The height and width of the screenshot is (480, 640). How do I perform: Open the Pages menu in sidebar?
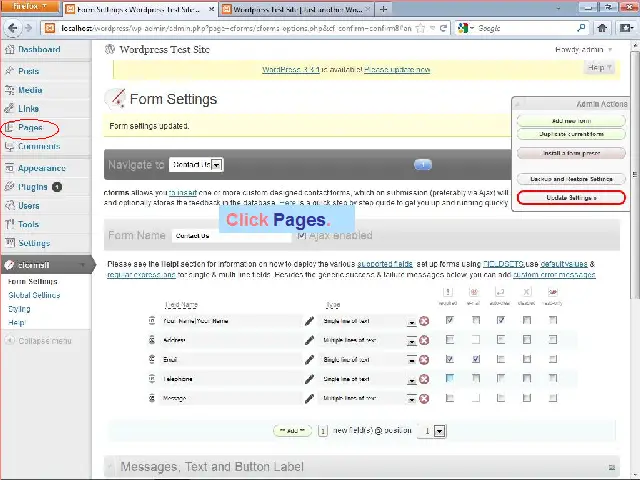(30, 128)
